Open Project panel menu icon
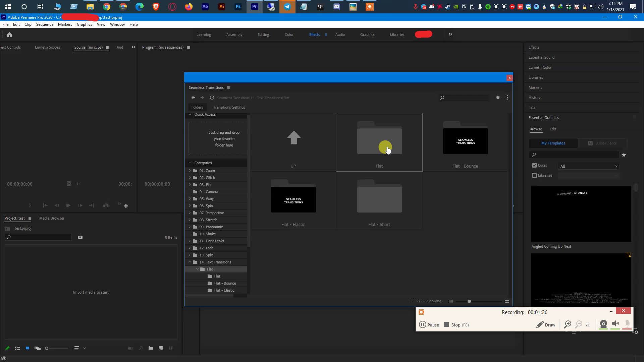644x362 pixels. [30, 218]
